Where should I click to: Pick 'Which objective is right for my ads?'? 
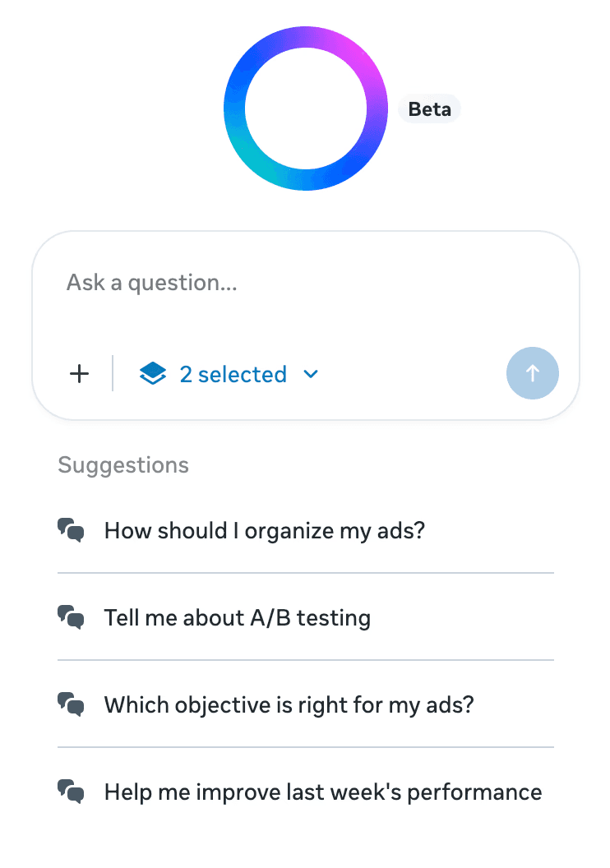[x=289, y=704]
